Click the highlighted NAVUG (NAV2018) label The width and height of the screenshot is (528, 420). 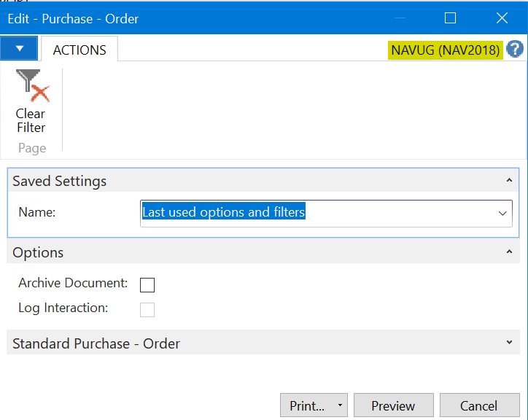coord(445,50)
